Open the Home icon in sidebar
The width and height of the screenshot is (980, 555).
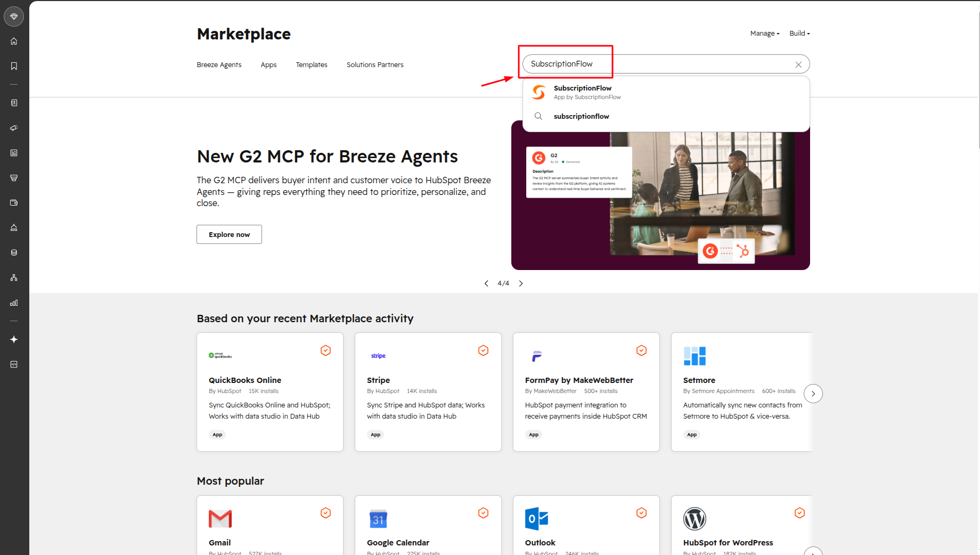tap(14, 41)
